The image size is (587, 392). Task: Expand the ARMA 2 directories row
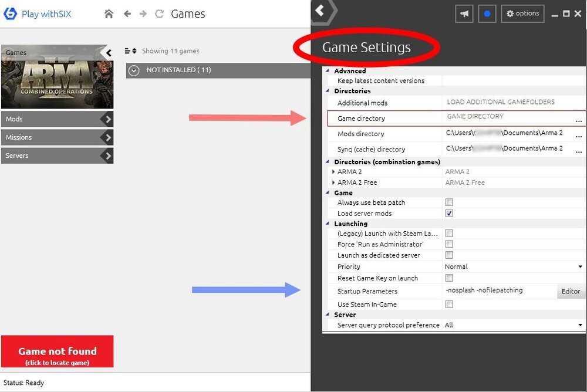tap(333, 172)
